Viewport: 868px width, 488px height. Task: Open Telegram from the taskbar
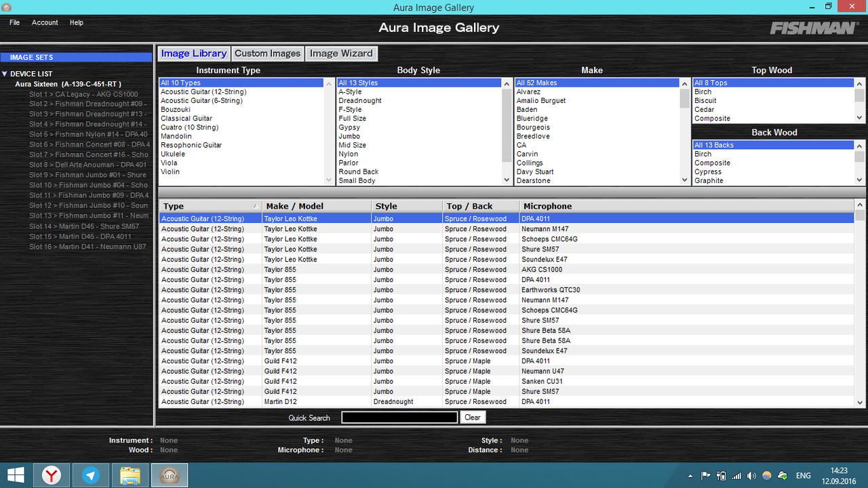point(91,475)
